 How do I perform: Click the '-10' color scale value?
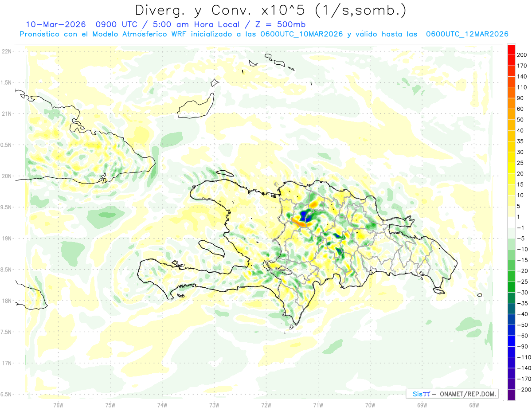point(522,249)
